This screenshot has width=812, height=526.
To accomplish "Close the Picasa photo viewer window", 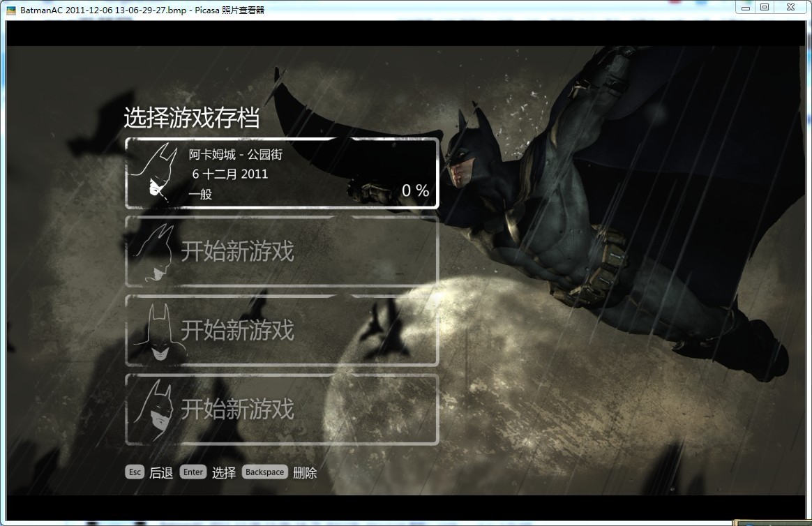I will pyautogui.click(x=791, y=7).
